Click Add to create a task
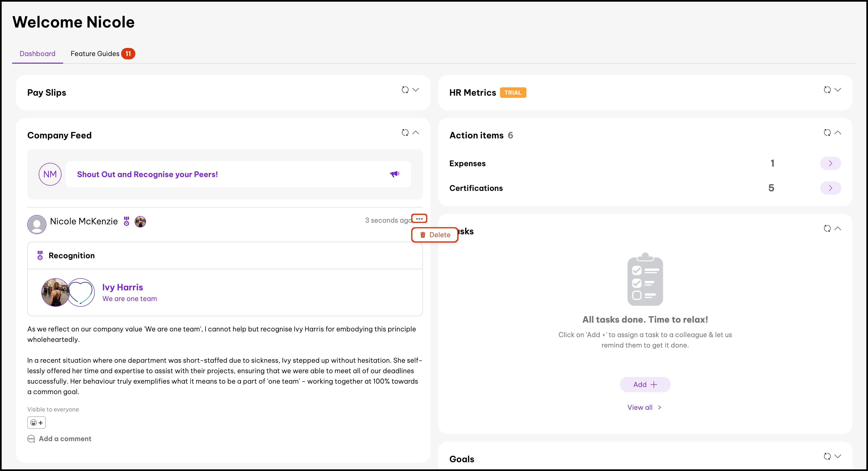The height and width of the screenshot is (471, 868). (645, 384)
